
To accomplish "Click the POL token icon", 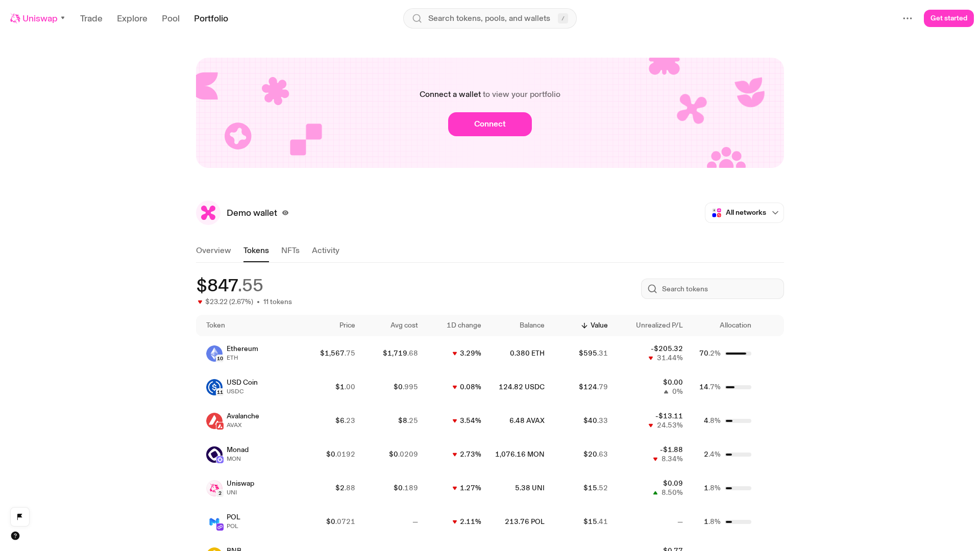I will tap(214, 521).
